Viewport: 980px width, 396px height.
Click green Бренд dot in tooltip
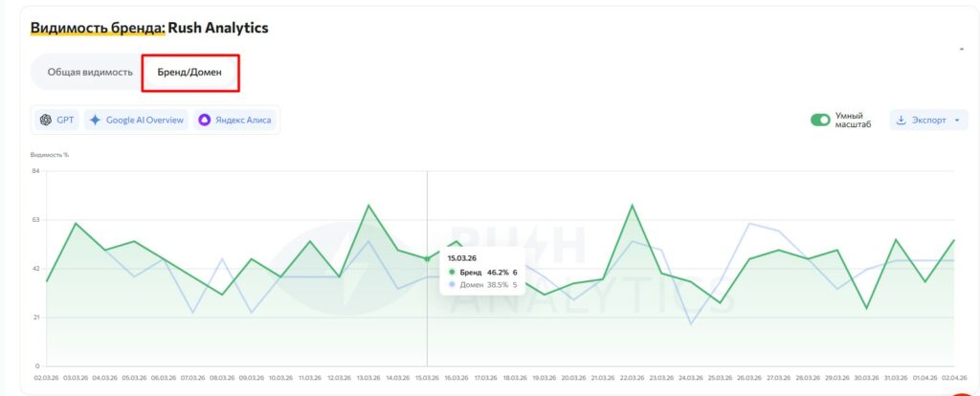[x=452, y=273]
